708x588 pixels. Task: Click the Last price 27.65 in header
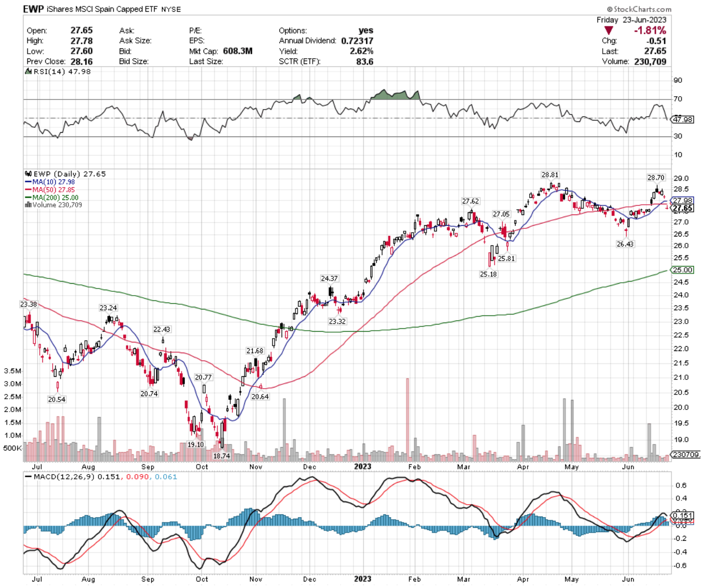pos(656,51)
